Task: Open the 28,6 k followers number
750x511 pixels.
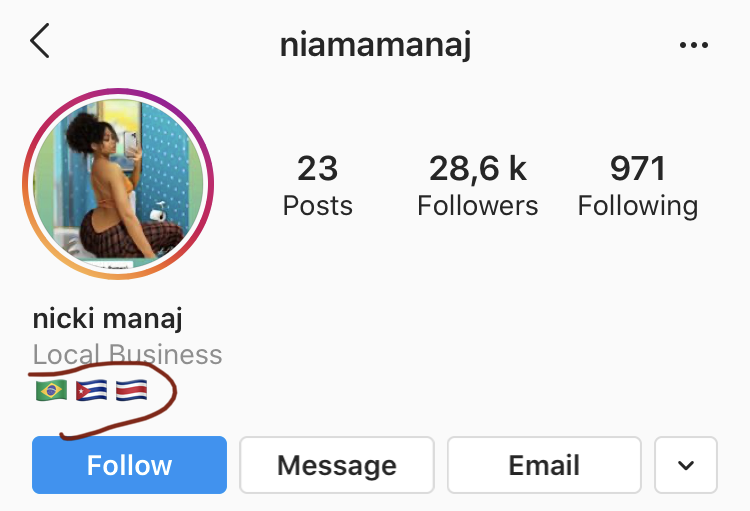Action: click(477, 169)
